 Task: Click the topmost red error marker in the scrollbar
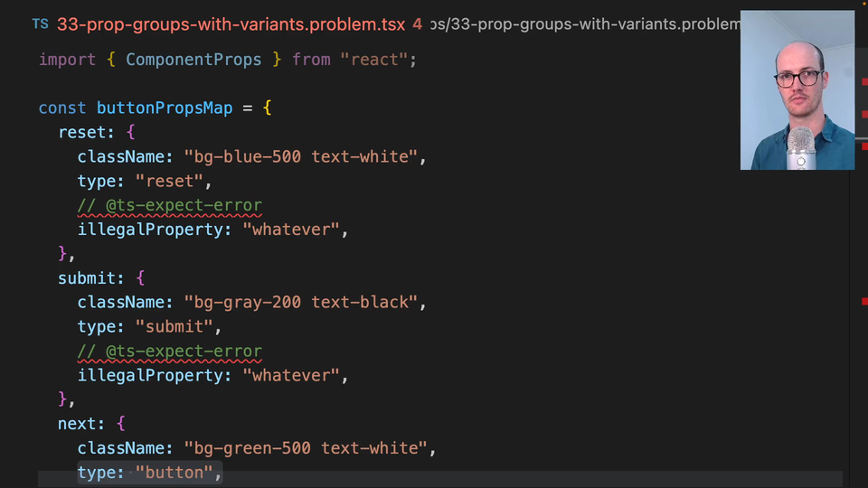(863, 82)
